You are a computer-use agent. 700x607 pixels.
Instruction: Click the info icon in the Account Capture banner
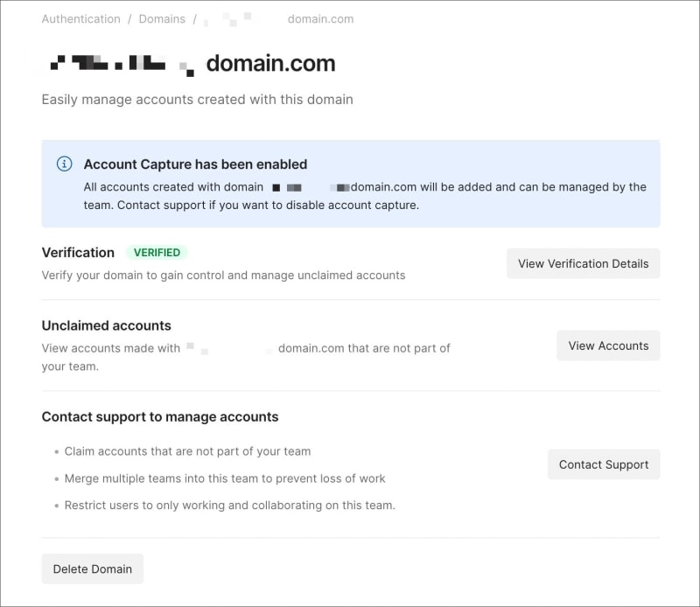pyautogui.click(x=64, y=164)
